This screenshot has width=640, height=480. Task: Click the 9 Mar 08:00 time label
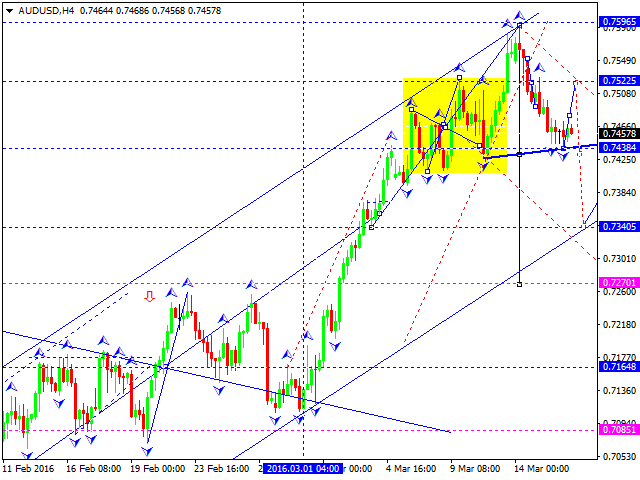click(475, 469)
